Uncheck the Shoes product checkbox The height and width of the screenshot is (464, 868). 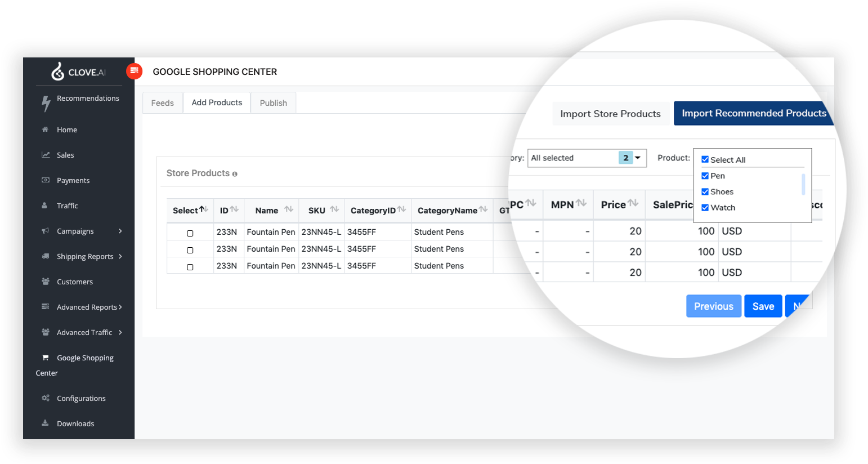(705, 191)
